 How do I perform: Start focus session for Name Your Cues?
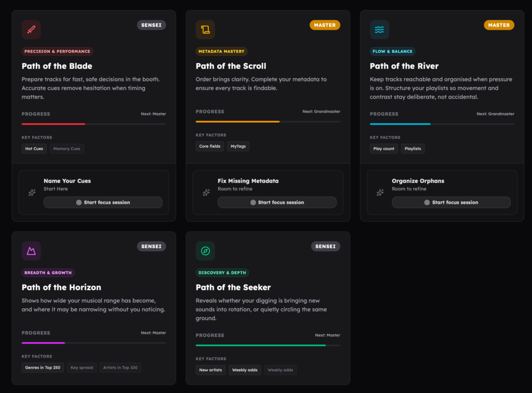(103, 202)
